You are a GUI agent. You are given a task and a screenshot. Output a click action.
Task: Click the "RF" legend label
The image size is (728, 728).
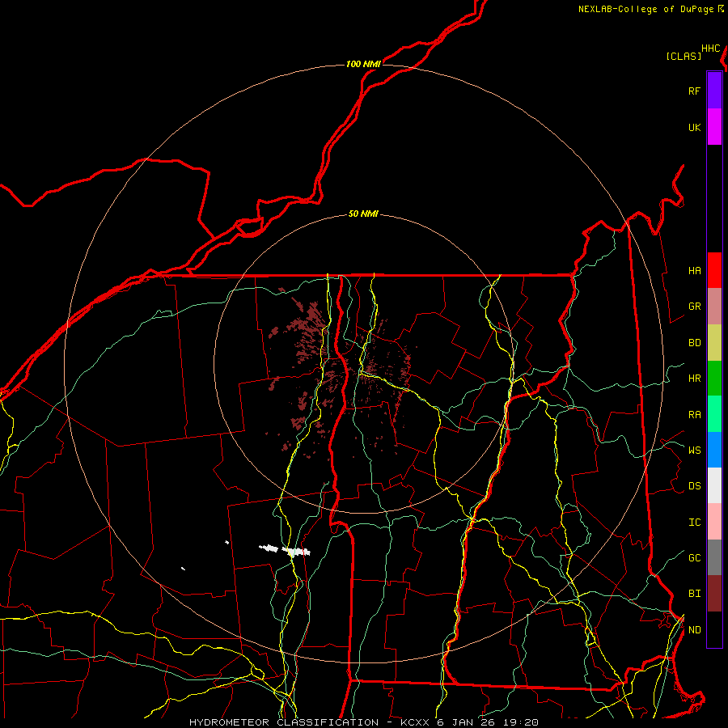coord(694,91)
